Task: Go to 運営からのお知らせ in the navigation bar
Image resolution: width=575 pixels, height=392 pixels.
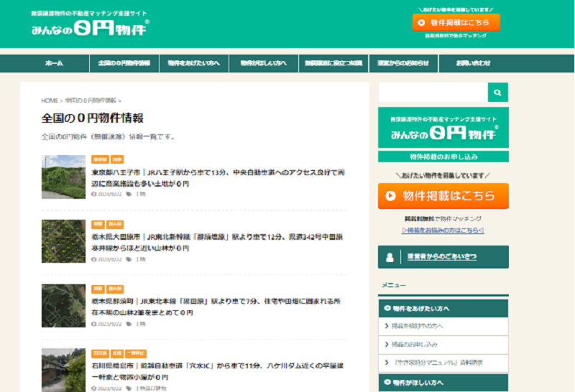Action: click(403, 63)
